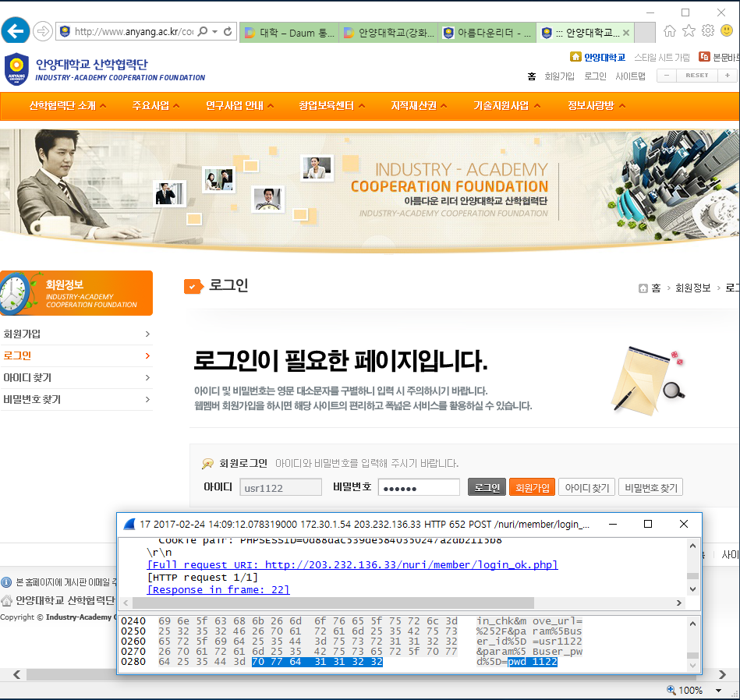Viewport: 740px width, 700px height.
Task: Click the zoom magnifier icon in status bar
Action: 671,690
